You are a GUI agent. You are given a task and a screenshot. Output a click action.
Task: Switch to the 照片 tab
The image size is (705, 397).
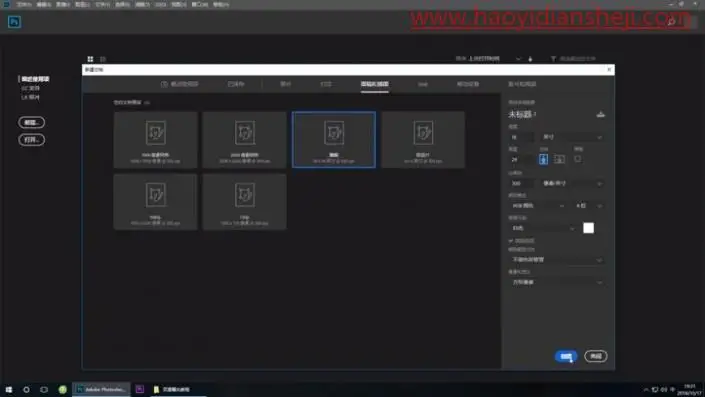coord(286,84)
